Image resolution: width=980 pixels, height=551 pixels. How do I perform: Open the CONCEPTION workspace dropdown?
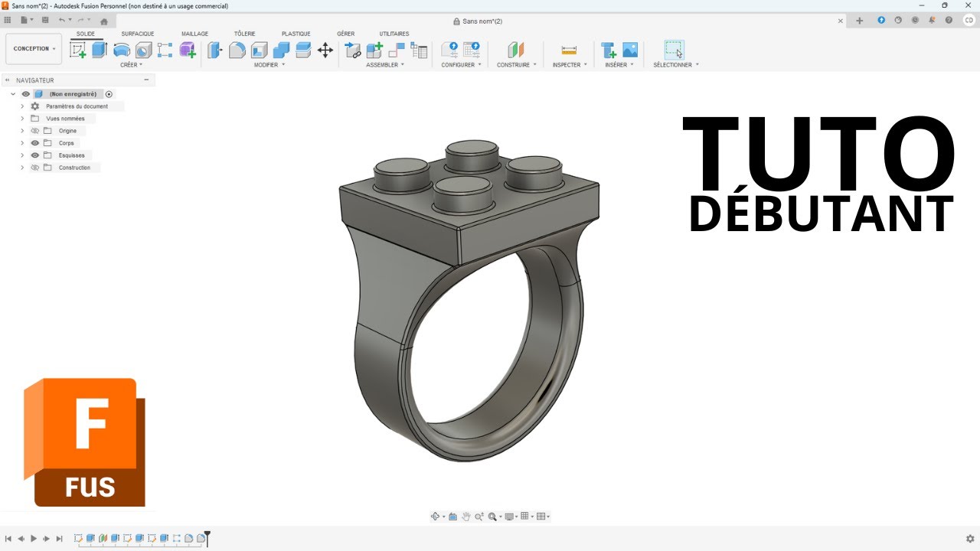(34, 49)
